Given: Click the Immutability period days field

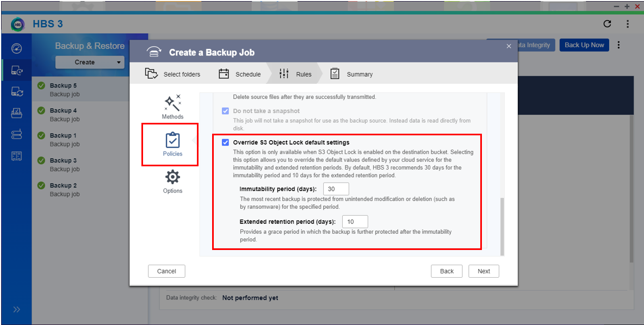Looking at the screenshot, I should pyautogui.click(x=336, y=189).
